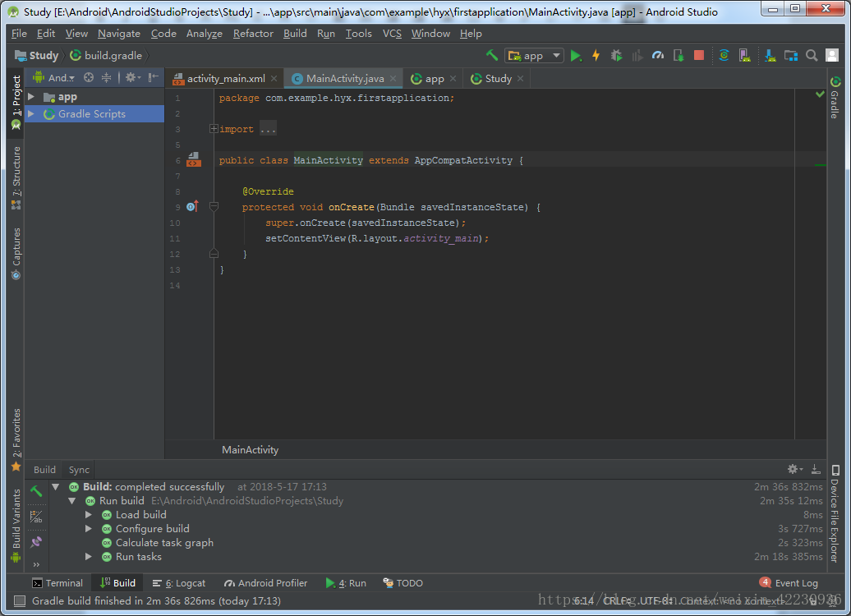Click the user account avatar icon
The image size is (851, 616).
coord(832,55)
